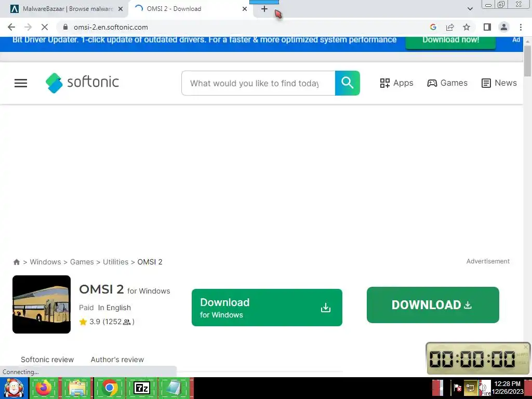Bookmark this page with the star

pyautogui.click(x=467, y=27)
